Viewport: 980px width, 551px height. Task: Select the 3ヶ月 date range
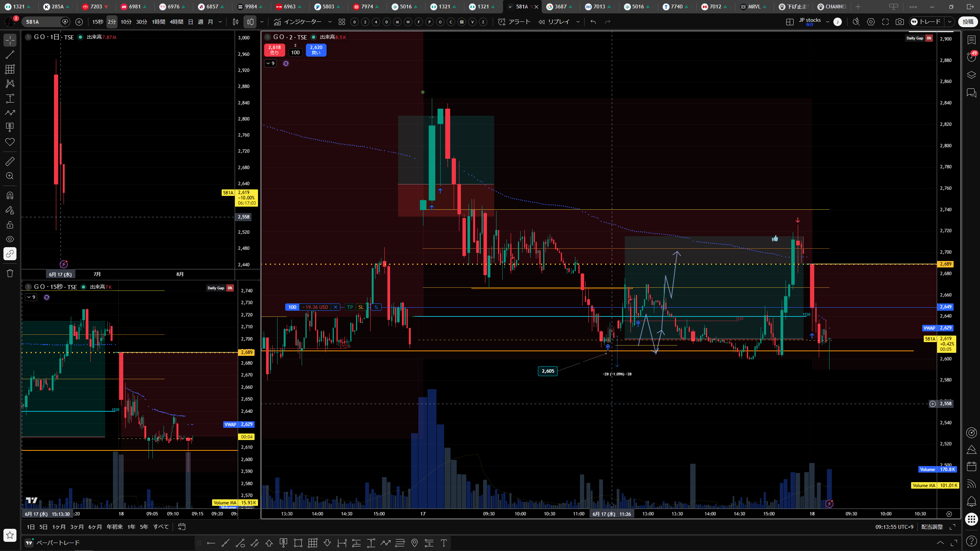pos(77,527)
